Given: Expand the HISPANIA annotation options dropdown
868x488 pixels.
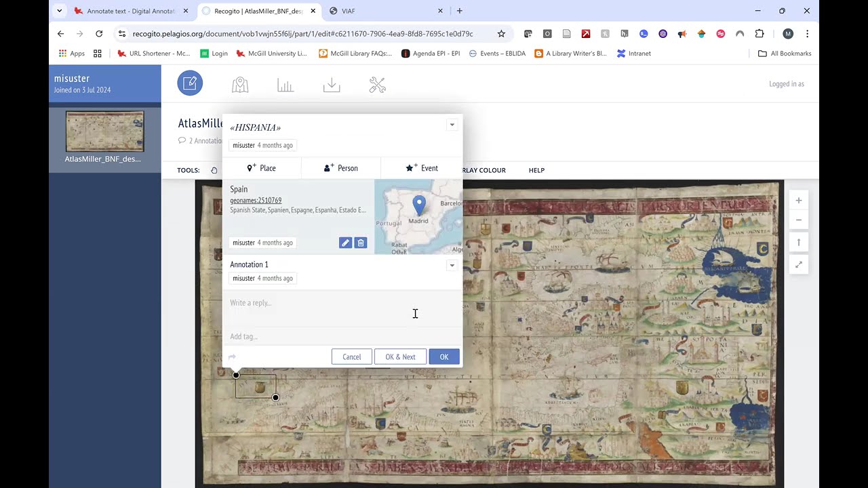Looking at the screenshot, I should 452,125.
